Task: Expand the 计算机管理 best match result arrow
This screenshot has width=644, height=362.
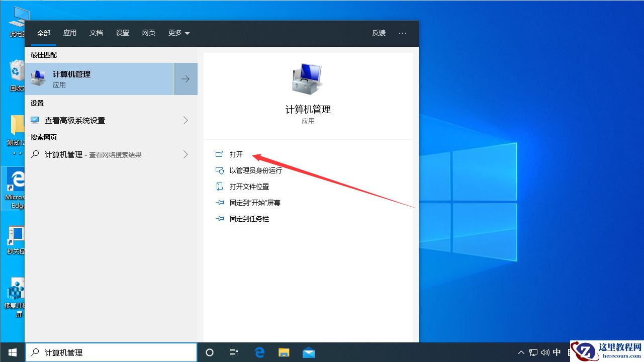Action: 185,79
